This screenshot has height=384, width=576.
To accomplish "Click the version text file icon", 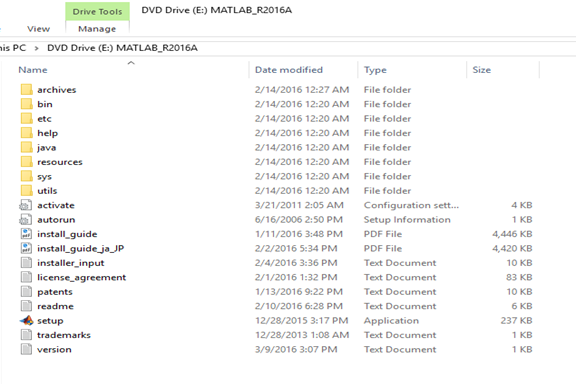I will point(26,349).
